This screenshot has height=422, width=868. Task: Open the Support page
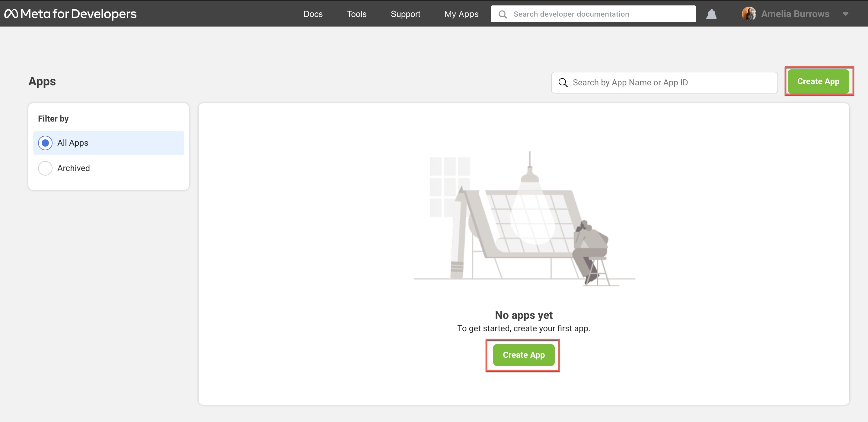(405, 14)
